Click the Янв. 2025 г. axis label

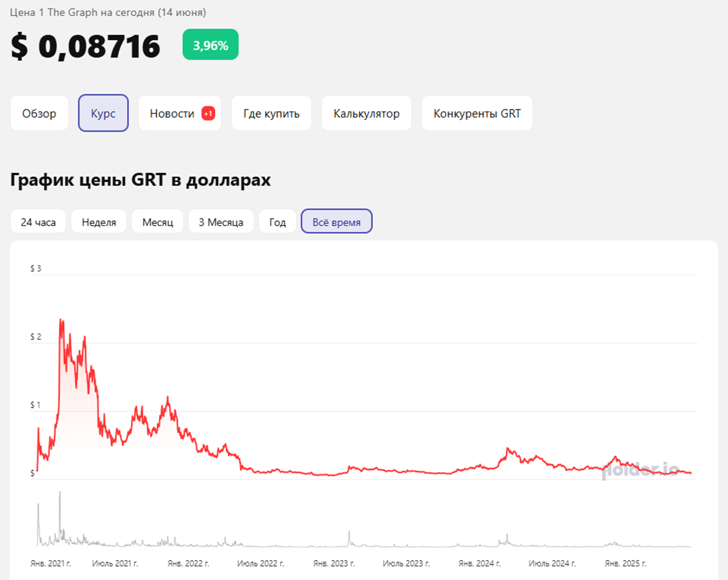point(625,563)
